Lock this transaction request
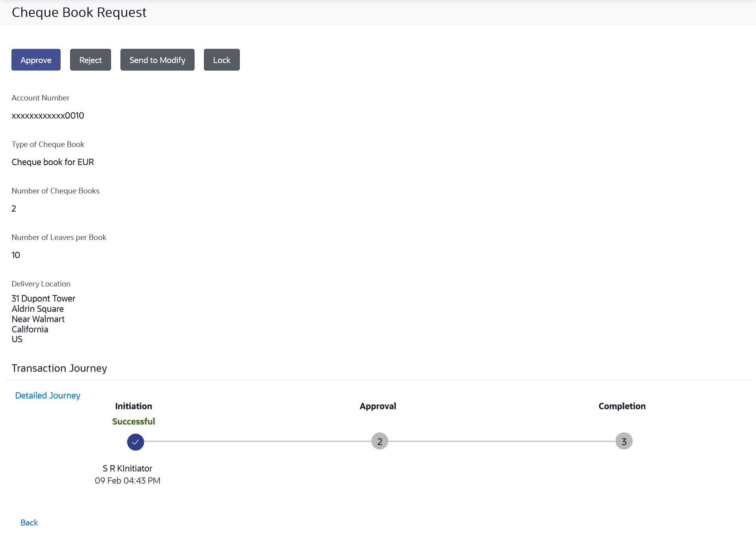 tap(221, 60)
